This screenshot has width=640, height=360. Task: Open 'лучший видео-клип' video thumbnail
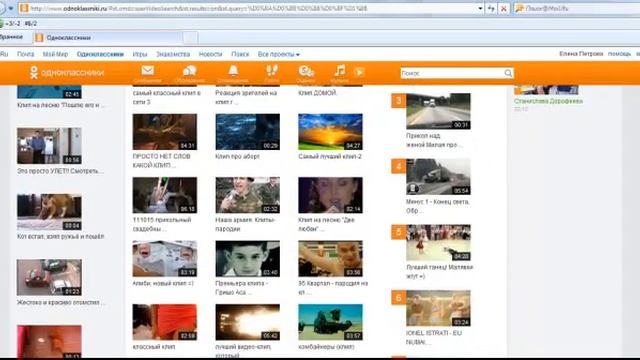247,322
